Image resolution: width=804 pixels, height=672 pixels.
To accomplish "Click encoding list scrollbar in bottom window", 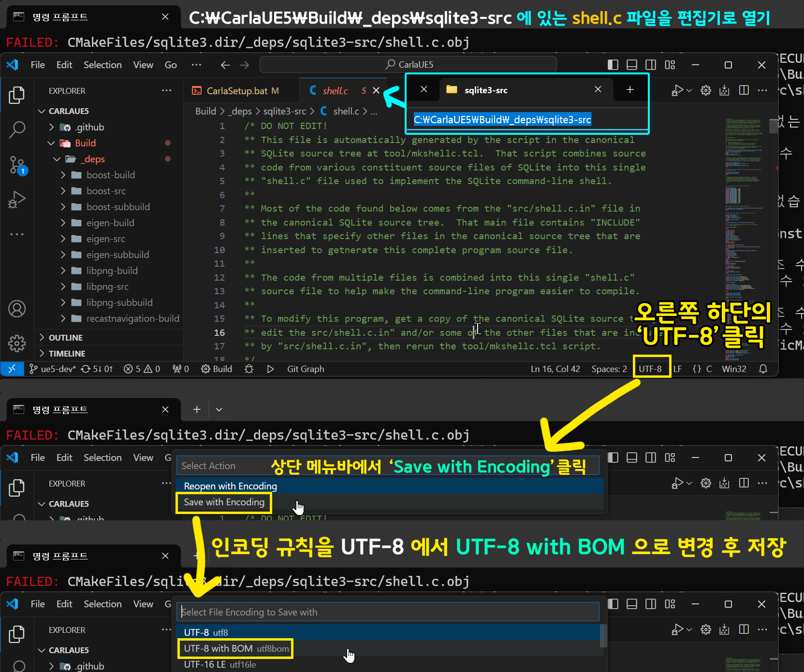I will pos(603,636).
